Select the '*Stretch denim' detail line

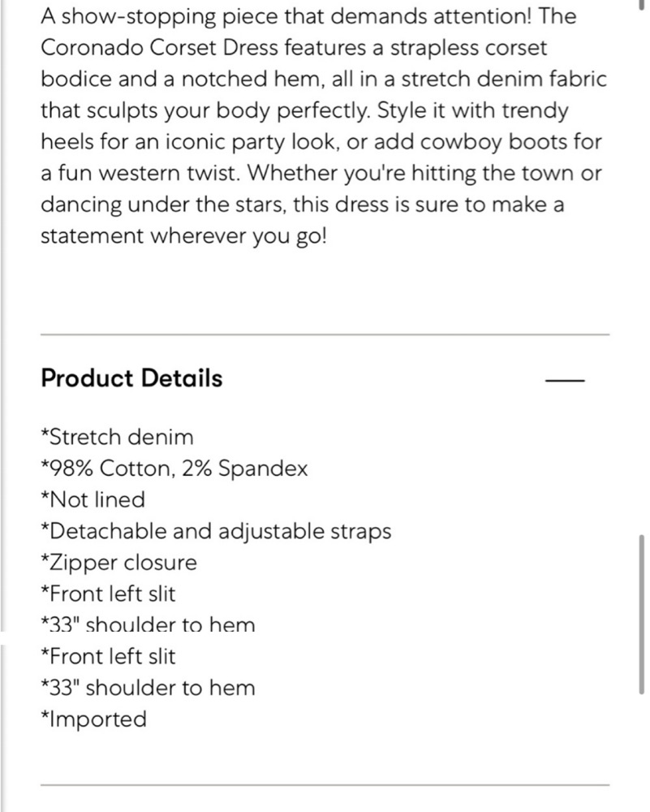pyautogui.click(x=117, y=437)
